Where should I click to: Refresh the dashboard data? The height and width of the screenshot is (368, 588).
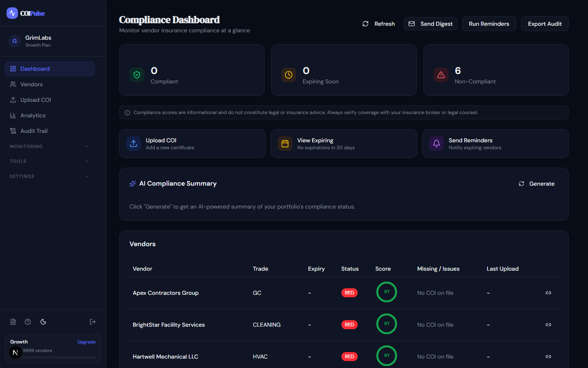[x=379, y=24]
